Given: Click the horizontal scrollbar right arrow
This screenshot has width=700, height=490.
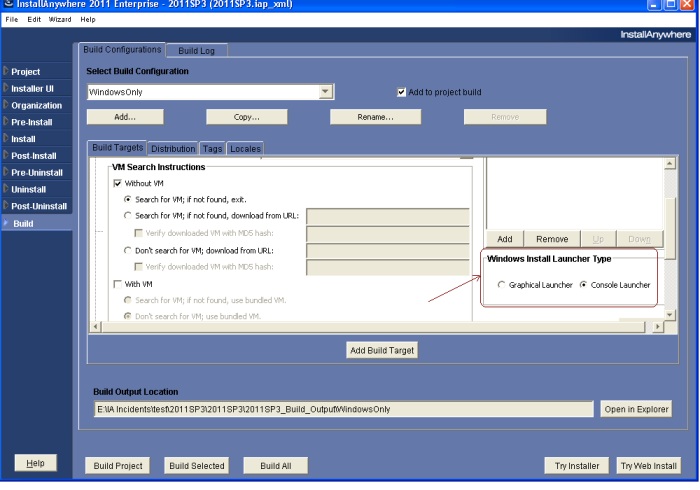Looking at the screenshot, I should tap(658, 327).
